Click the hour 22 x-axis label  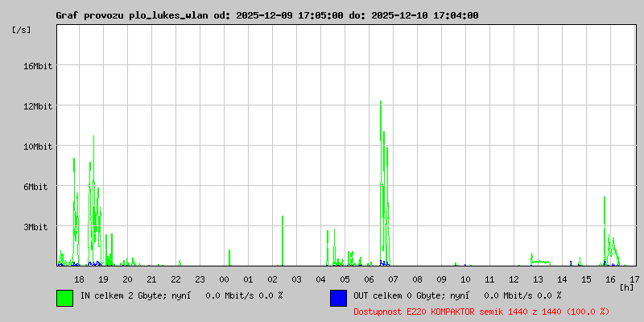point(175,279)
